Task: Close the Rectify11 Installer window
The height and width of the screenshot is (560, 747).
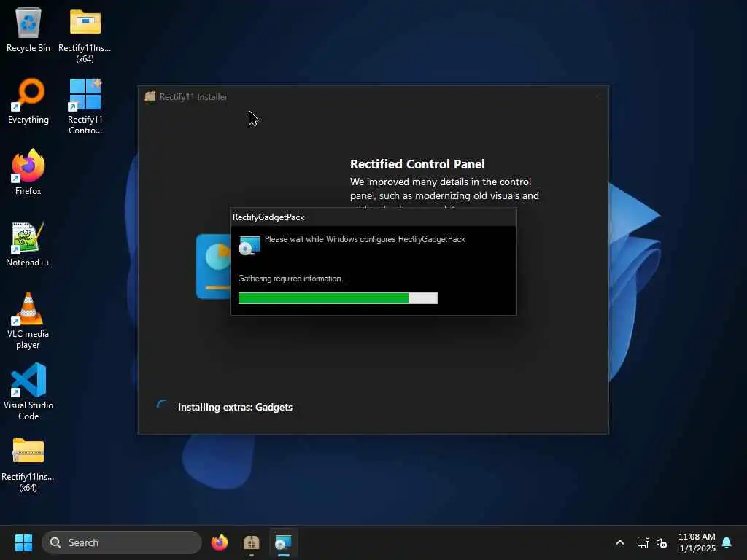Action: pyautogui.click(x=597, y=97)
